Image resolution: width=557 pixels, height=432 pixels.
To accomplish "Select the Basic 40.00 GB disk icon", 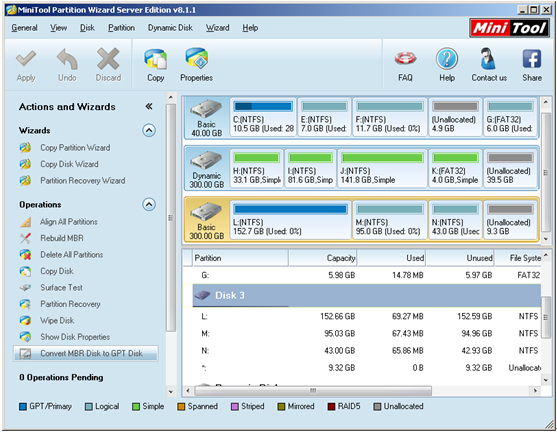I will pyautogui.click(x=206, y=108).
